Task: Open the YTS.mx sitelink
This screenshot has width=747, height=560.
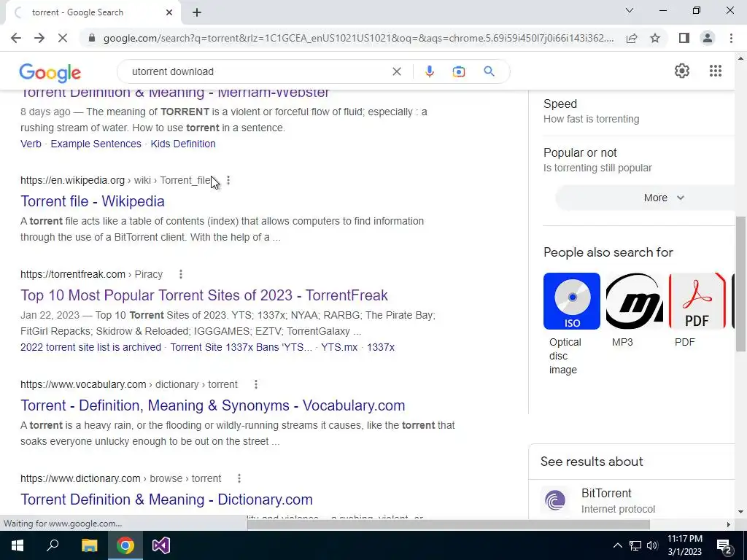Action: (x=339, y=347)
